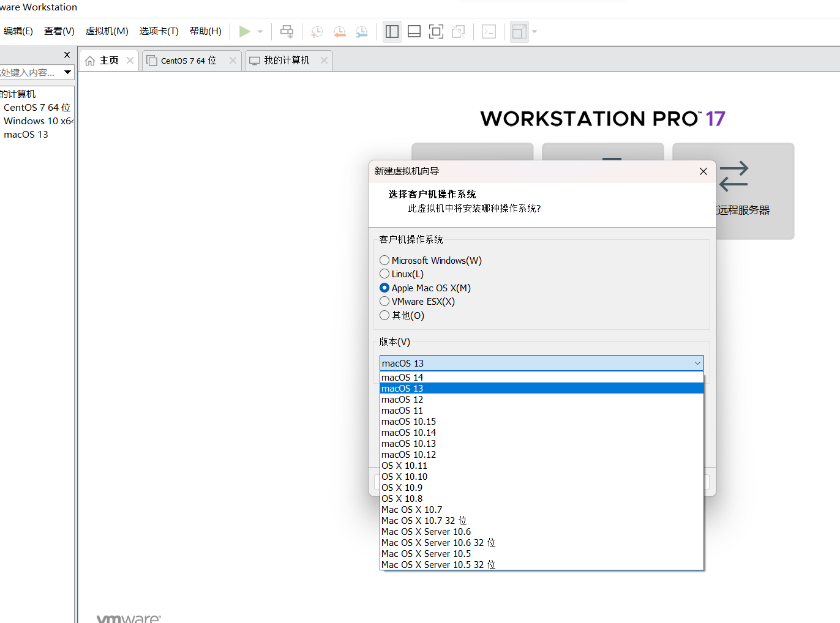Pick macOS 10.13 in version list
840x623 pixels.
(542, 444)
